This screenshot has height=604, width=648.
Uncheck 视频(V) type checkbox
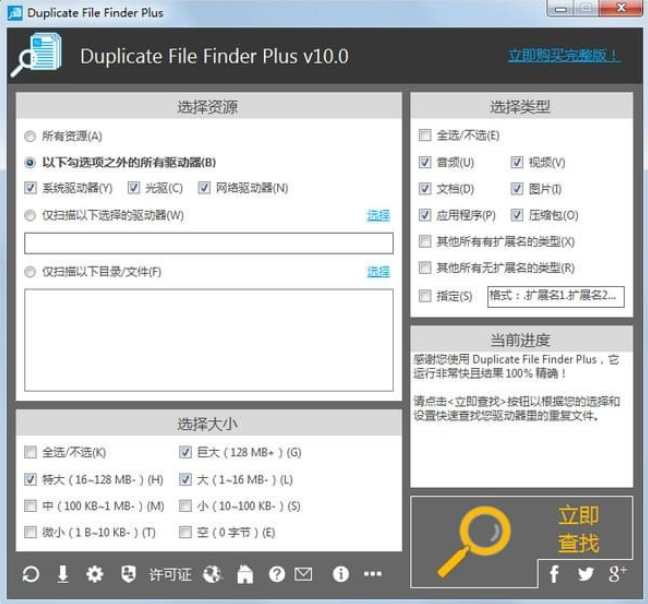517,162
